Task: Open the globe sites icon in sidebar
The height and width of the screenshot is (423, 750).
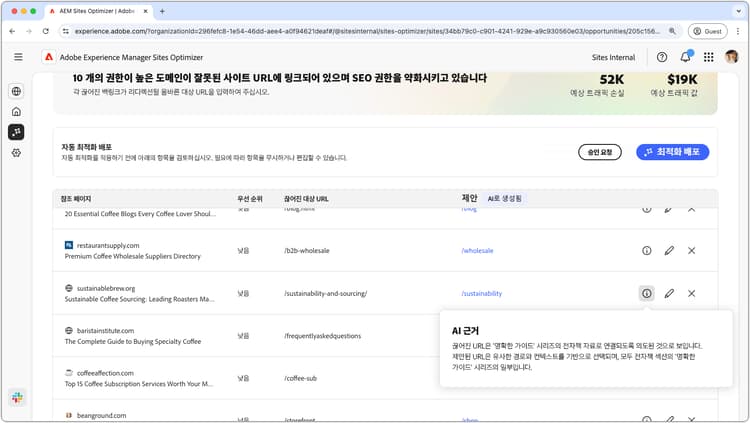Action: point(16,91)
